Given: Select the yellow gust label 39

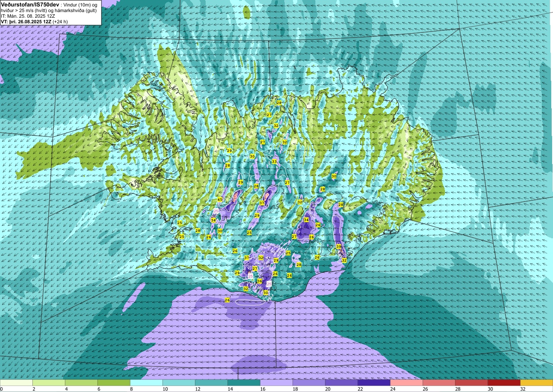Looking at the screenshot, I should pos(339,247).
